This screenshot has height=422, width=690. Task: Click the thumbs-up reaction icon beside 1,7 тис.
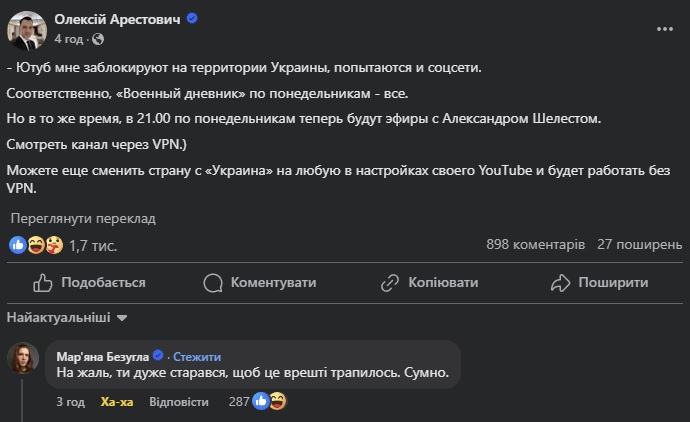click(18, 245)
